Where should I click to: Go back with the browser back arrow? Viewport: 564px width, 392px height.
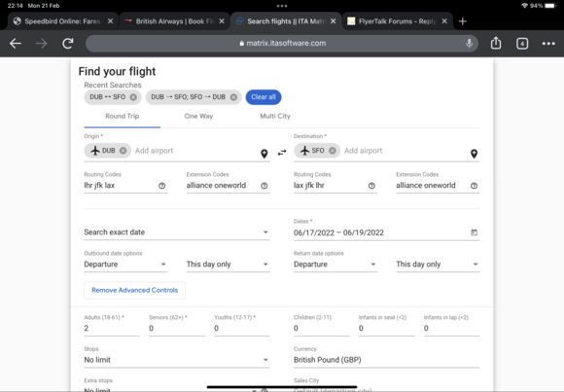pyautogui.click(x=16, y=44)
